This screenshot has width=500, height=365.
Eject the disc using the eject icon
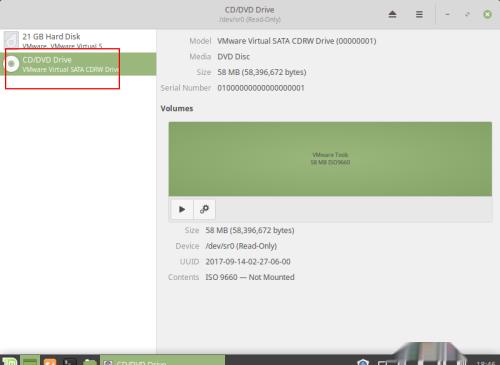coord(392,14)
